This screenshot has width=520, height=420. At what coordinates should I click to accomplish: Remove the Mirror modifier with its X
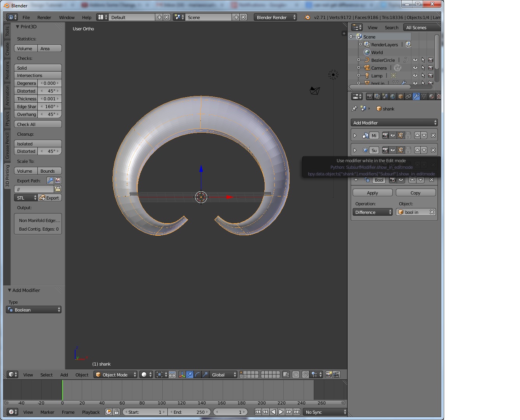(x=433, y=135)
